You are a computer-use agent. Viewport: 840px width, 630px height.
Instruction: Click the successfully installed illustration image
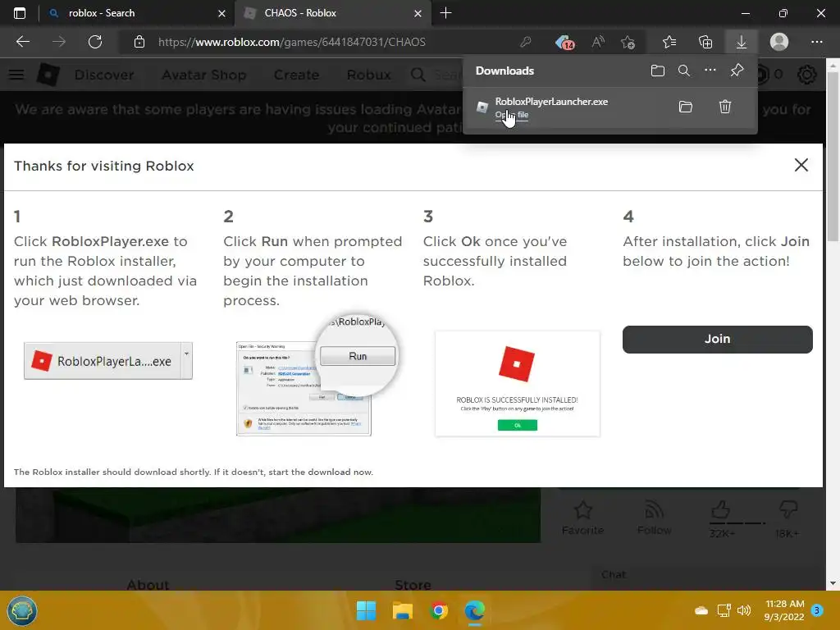(x=518, y=384)
